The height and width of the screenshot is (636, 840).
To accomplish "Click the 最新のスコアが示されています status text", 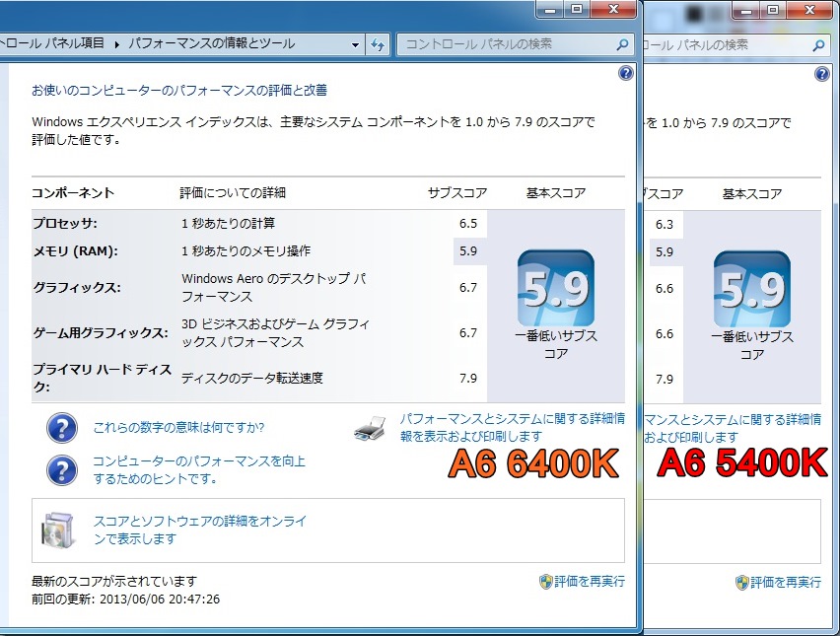I will coord(114,581).
